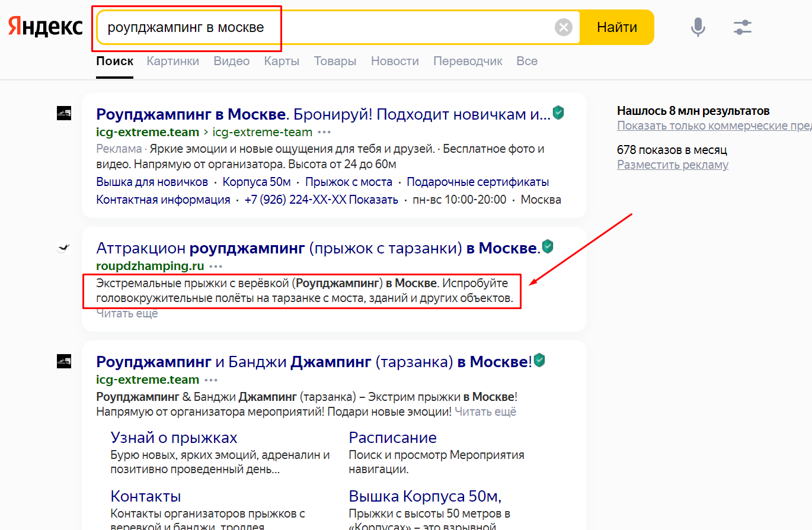812x530 pixels.
Task: Open the Переводчик tab
Action: click(468, 61)
